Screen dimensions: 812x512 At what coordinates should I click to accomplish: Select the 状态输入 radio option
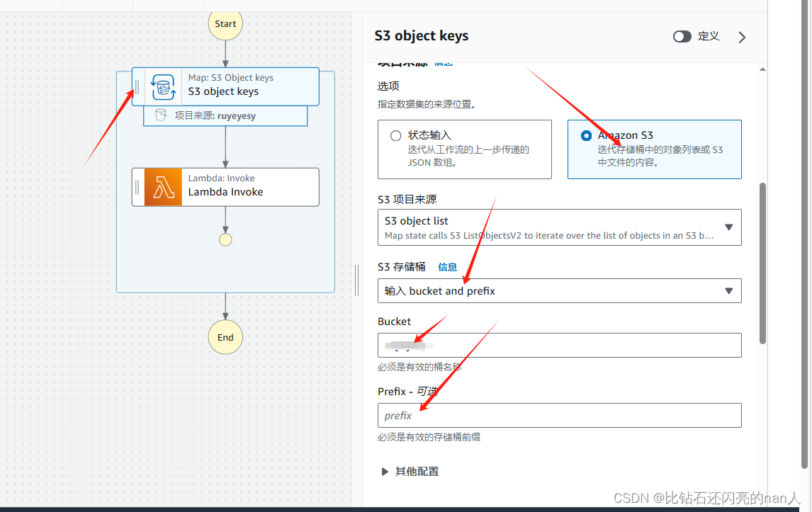pyautogui.click(x=395, y=136)
